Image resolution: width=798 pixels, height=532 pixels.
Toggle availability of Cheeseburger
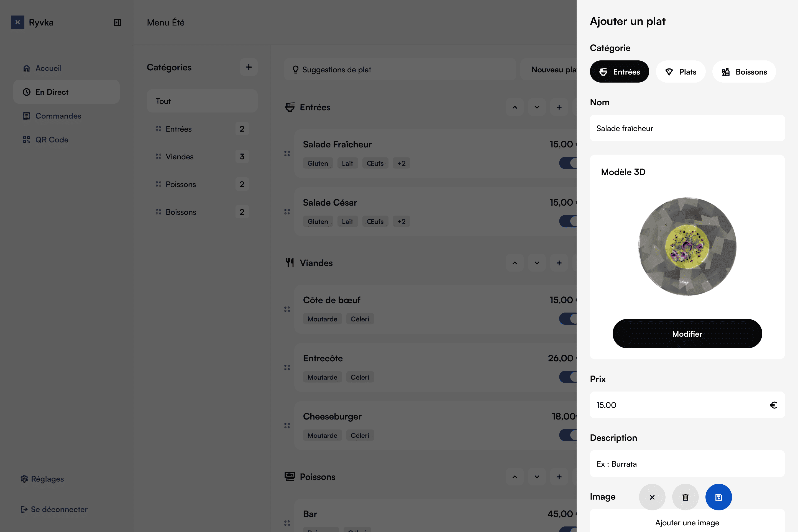[x=568, y=435]
